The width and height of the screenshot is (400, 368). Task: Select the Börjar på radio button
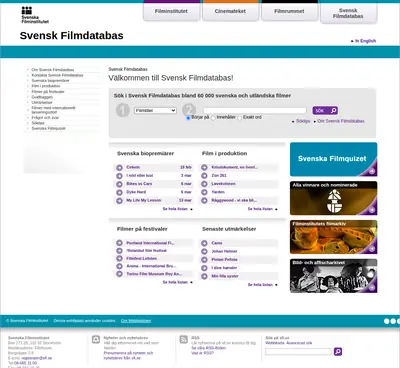coord(188,118)
